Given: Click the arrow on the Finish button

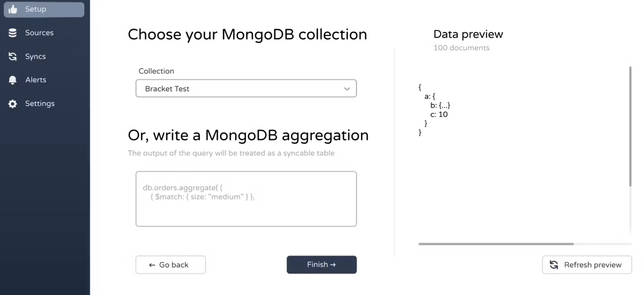Looking at the screenshot, I should pos(333,265).
